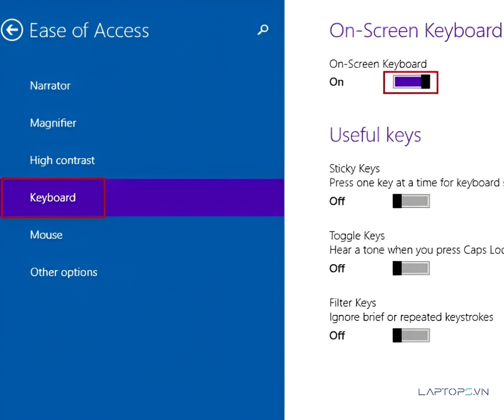Image resolution: width=504 pixels, height=420 pixels.
Task: Choose Other options in the sidebar
Action: 63,272
